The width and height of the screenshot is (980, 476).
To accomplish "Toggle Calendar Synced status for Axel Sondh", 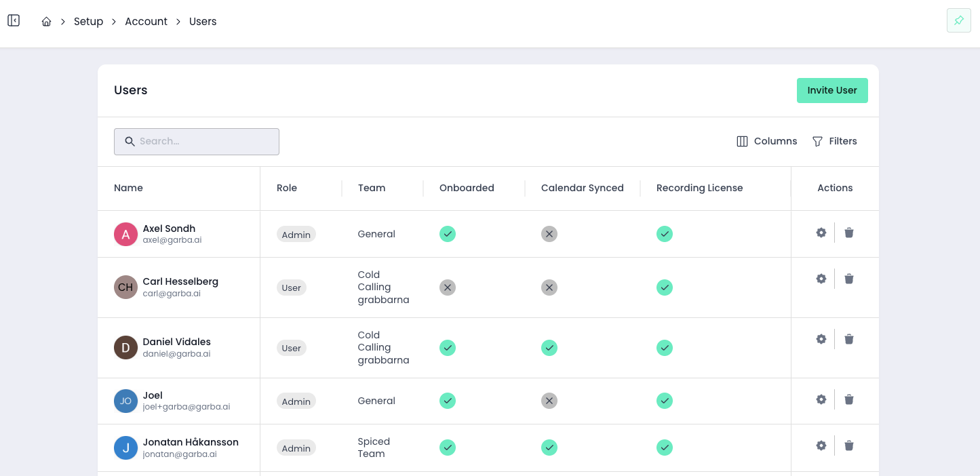I will pos(549,234).
